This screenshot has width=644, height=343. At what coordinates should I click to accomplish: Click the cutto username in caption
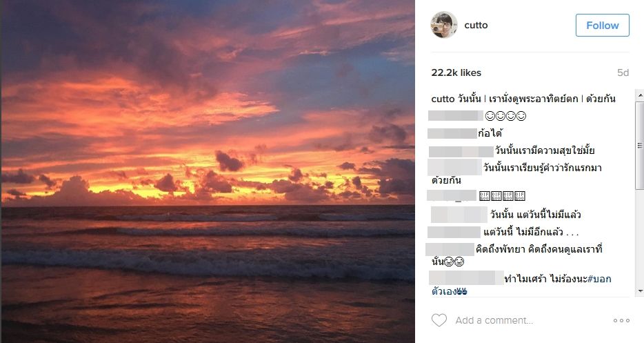[x=443, y=99]
